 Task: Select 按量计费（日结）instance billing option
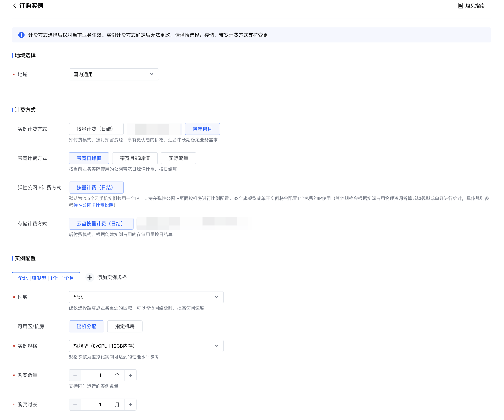click(x=96, y=129)
